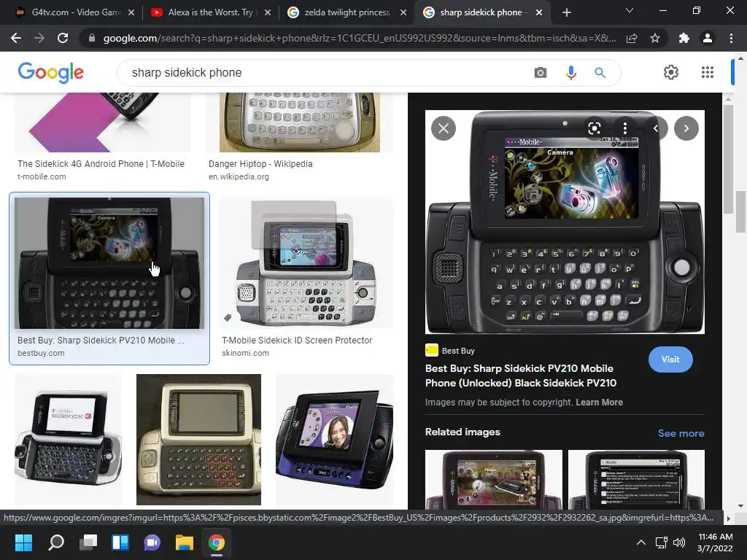
Task: Open Google quick settings gear
Action: click(x=671, y=72)
